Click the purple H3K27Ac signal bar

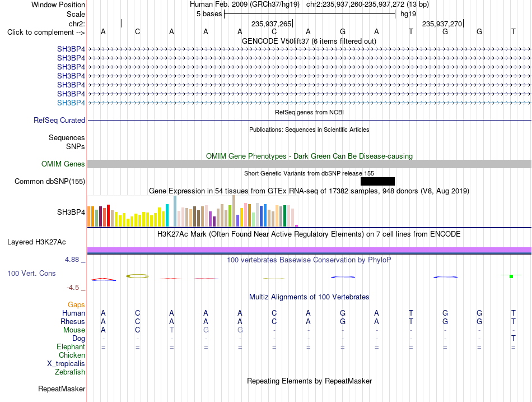tap(310, 250)
